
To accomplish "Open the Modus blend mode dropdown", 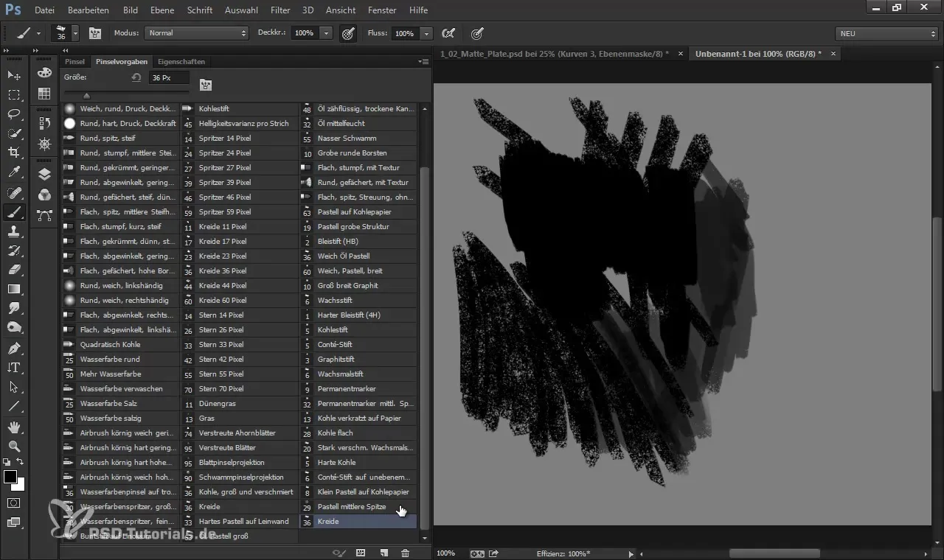I will (197, 33).
